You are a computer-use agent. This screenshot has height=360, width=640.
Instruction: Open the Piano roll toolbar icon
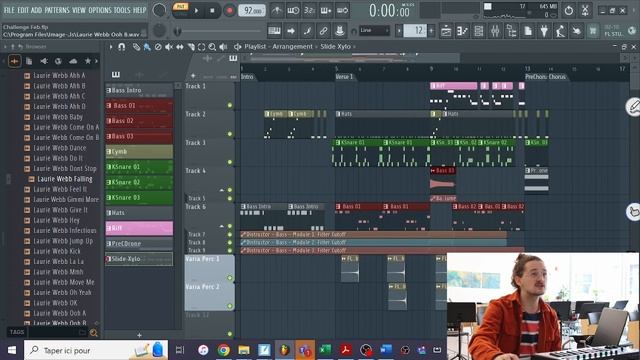click(x=462, y=31)
